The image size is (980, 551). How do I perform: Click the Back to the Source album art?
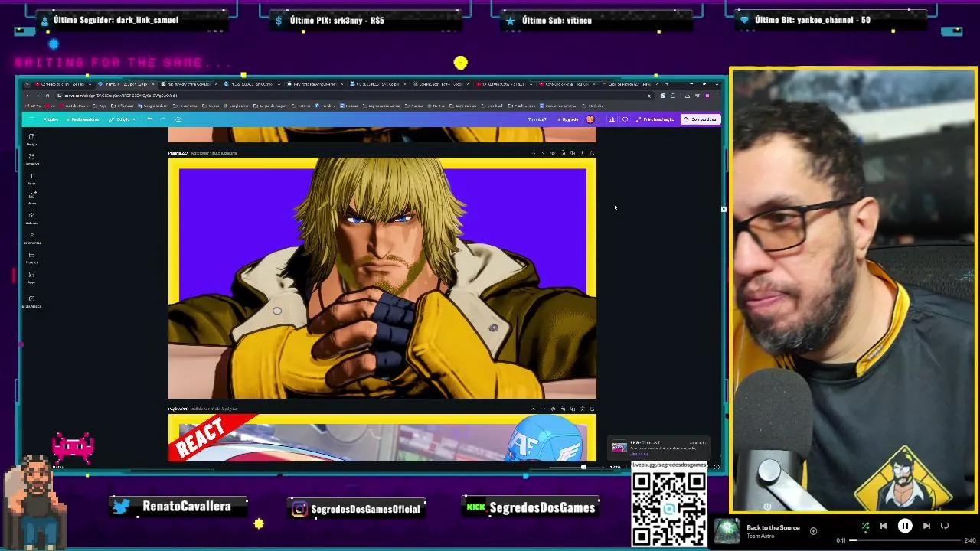point(727,531)
